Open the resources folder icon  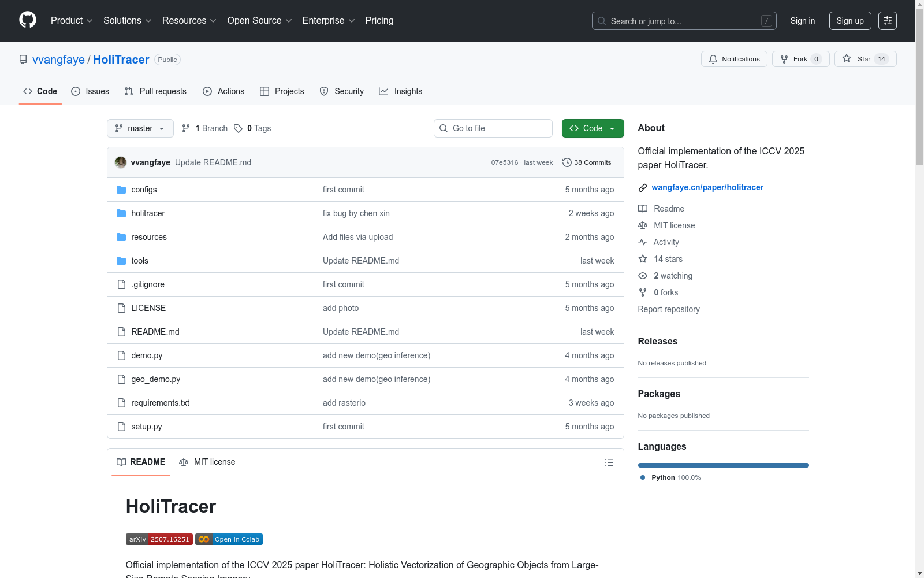tap(121, 237)
